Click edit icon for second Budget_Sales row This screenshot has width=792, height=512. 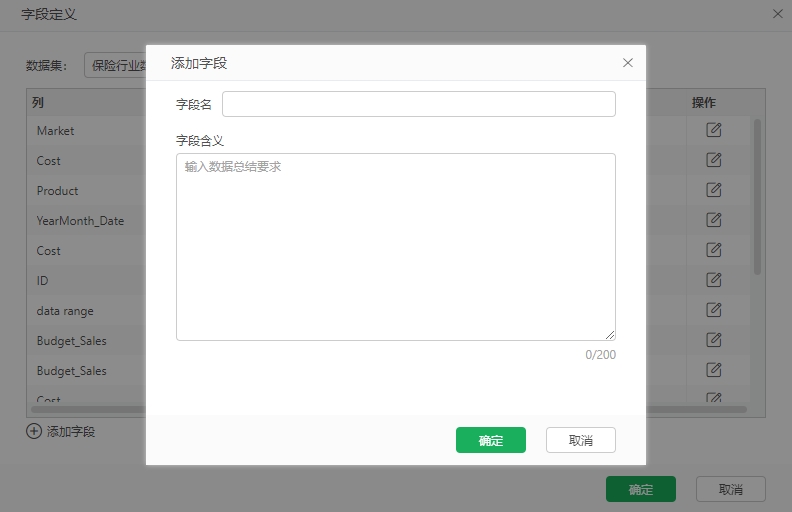tap(713, 370)
